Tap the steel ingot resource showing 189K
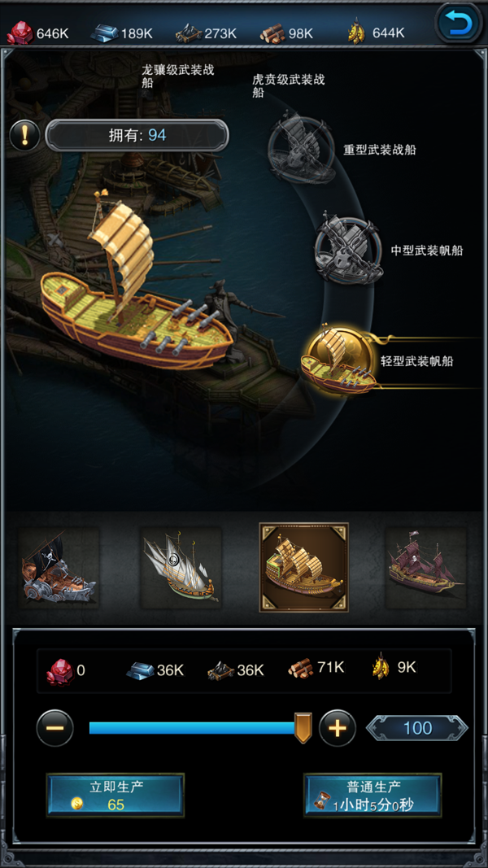The height and width of the screenshot is (868, 488). [121, 33]
